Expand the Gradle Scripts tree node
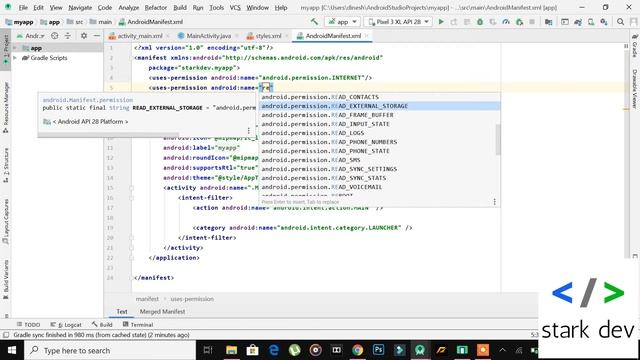 coord(16,58)
